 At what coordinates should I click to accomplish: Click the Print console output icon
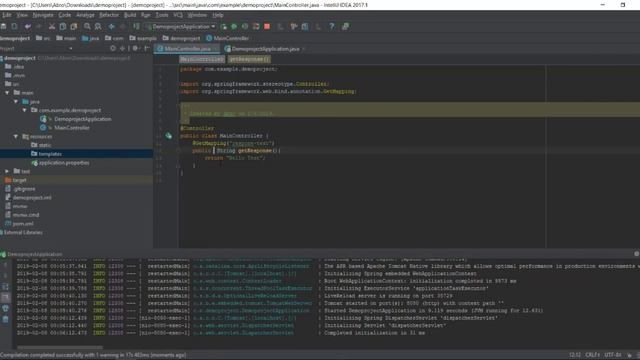[x=5, y=309]
